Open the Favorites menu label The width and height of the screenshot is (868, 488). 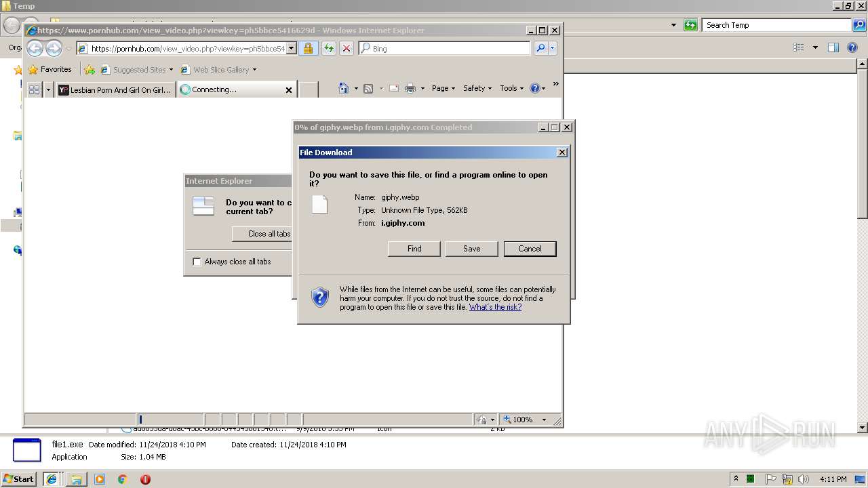point(56,69)
